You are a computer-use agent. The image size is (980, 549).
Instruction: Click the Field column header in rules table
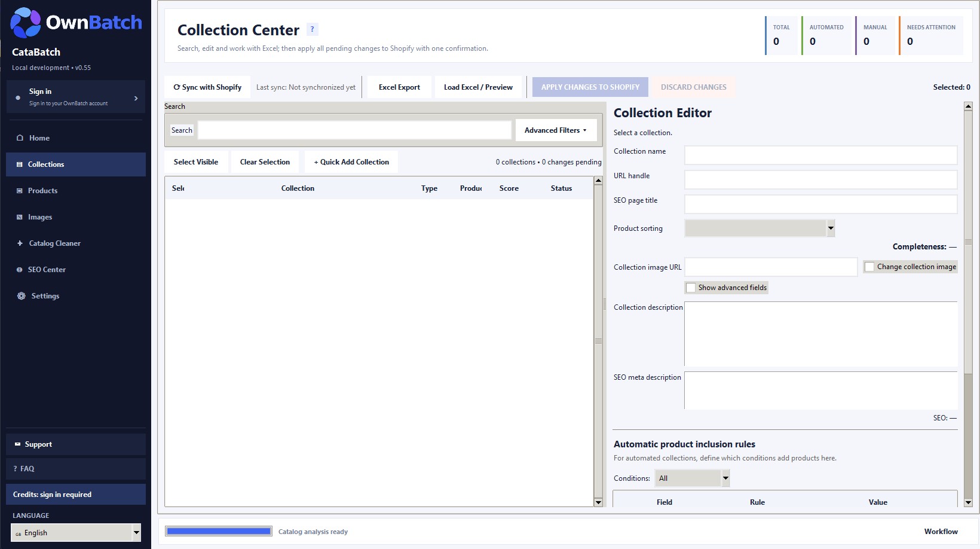[x=664, y=502]
